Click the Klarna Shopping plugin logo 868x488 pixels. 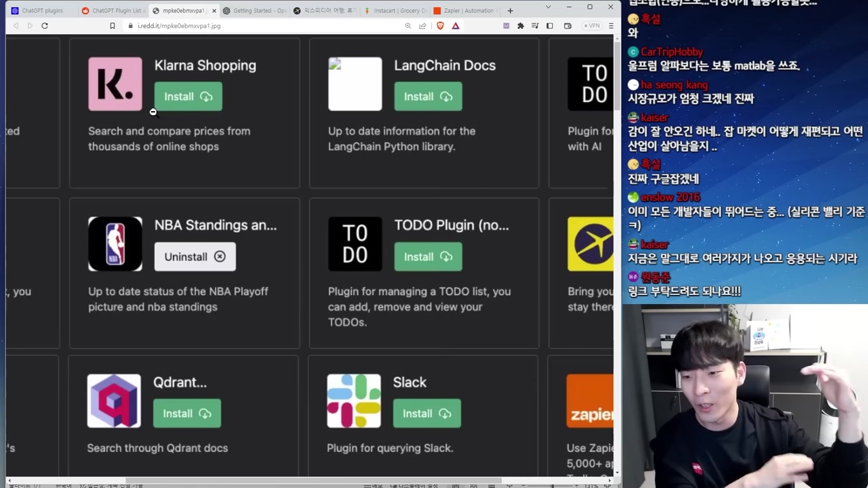click(x=115, y=84)
